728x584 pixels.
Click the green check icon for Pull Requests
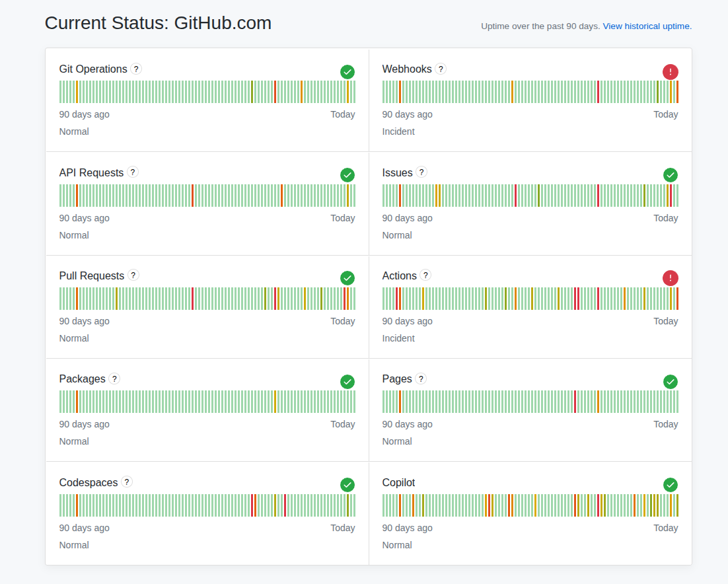click(347, 278)
